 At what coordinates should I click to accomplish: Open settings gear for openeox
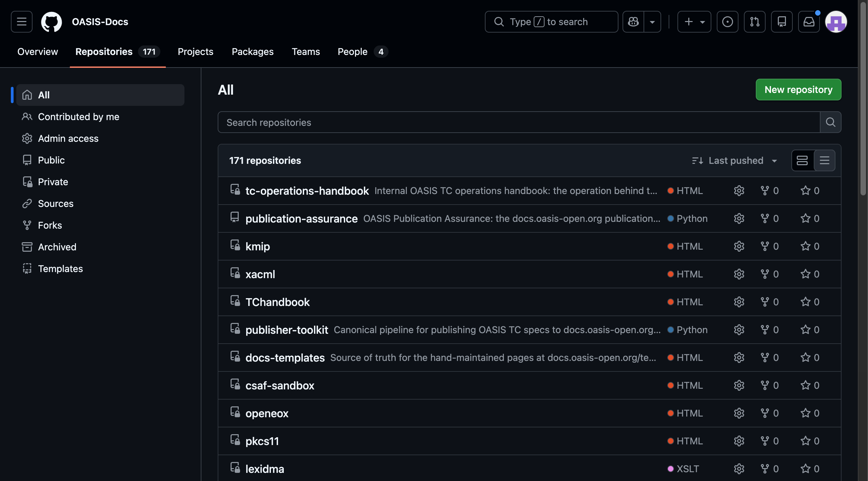pos(739,413)
